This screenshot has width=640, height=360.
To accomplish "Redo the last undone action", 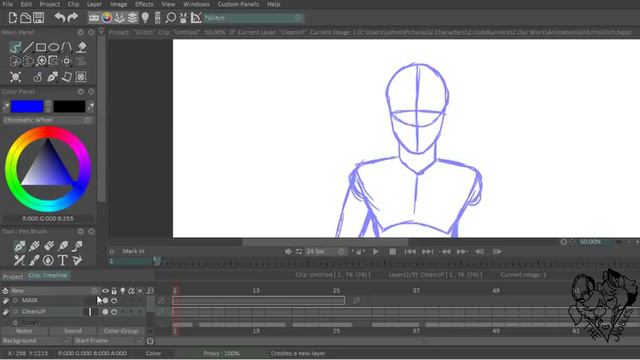I will 73,18.
